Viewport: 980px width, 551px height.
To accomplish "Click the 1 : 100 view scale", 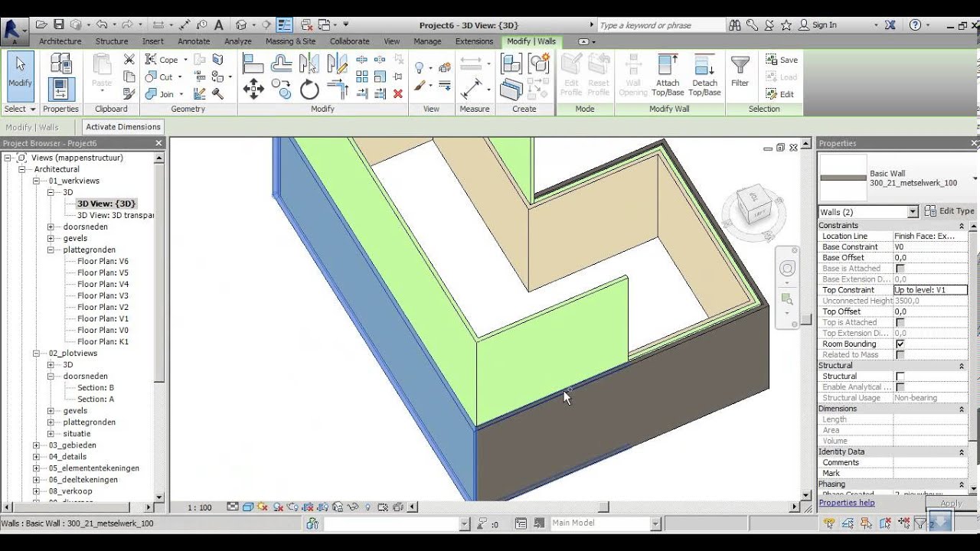I will tap(200, 507).
